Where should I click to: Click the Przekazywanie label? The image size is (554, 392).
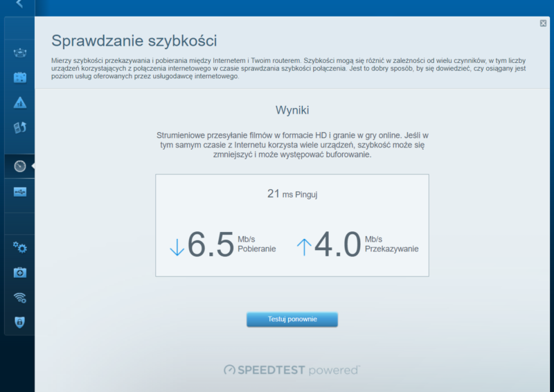click(391, 249)
